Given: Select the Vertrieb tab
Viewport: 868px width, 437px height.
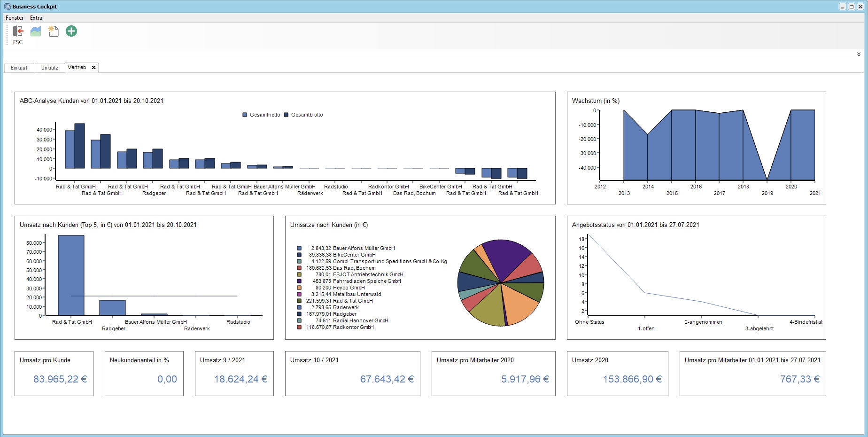Looking at the screenshot, I should 77,67.
